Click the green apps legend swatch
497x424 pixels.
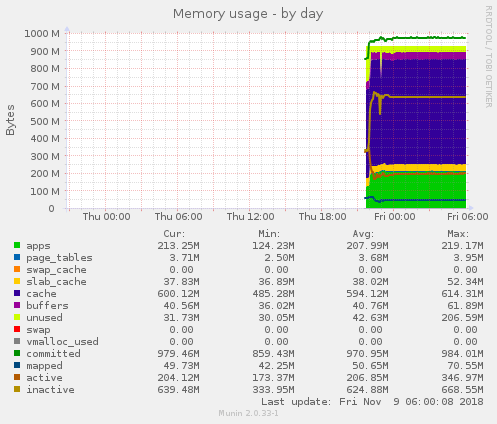point(17,245)
